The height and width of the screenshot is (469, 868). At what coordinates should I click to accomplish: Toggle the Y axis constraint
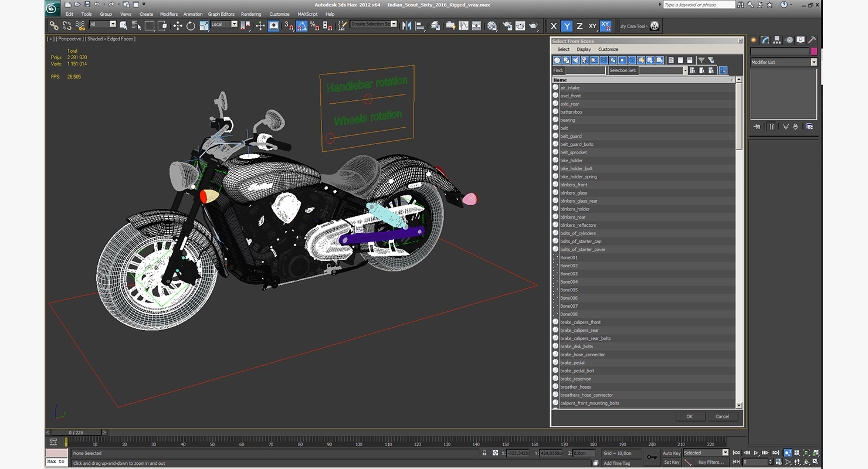pos(567,26)
